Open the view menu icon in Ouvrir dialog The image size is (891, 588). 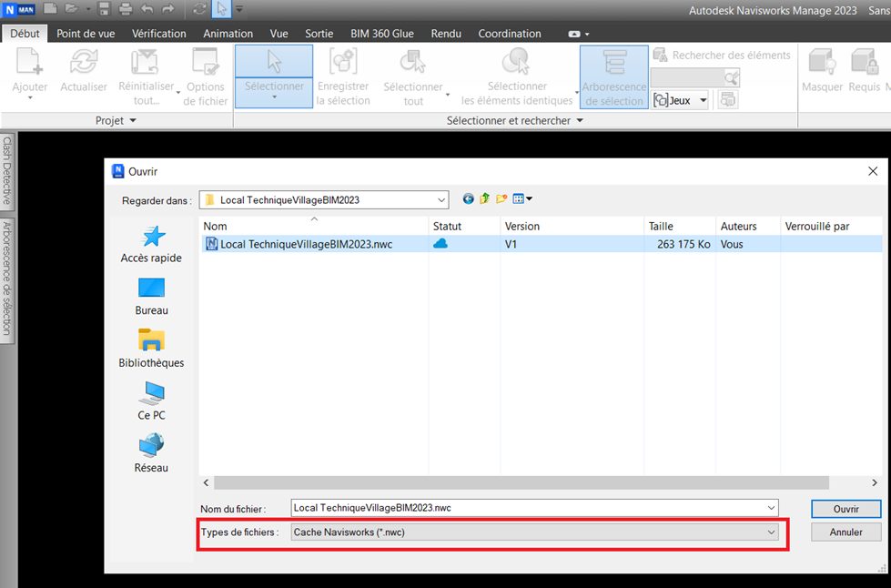click(x=522, y=198)
